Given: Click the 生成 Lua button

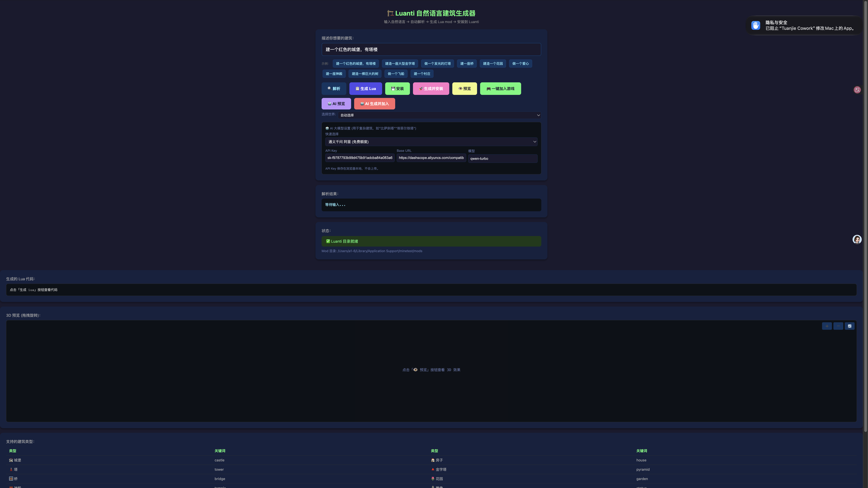Looking at the screenshot, I should pos(366,89).
